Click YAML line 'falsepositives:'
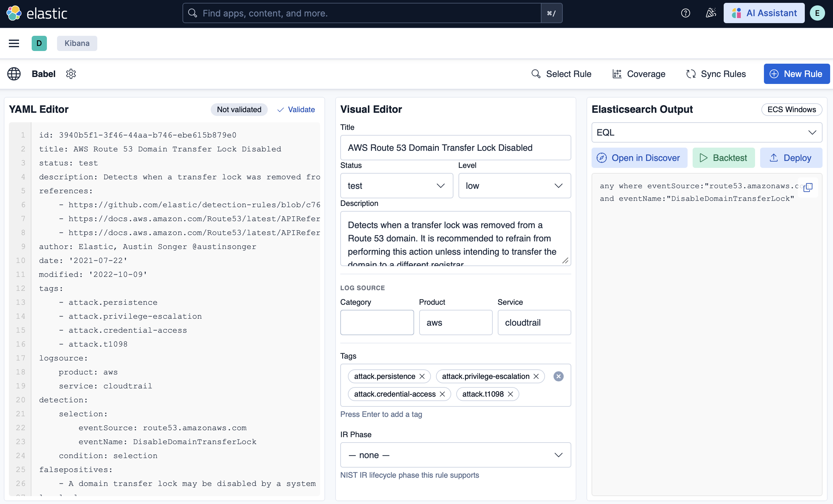The width and height of the screenshot is (833, 504). (76, 469)
